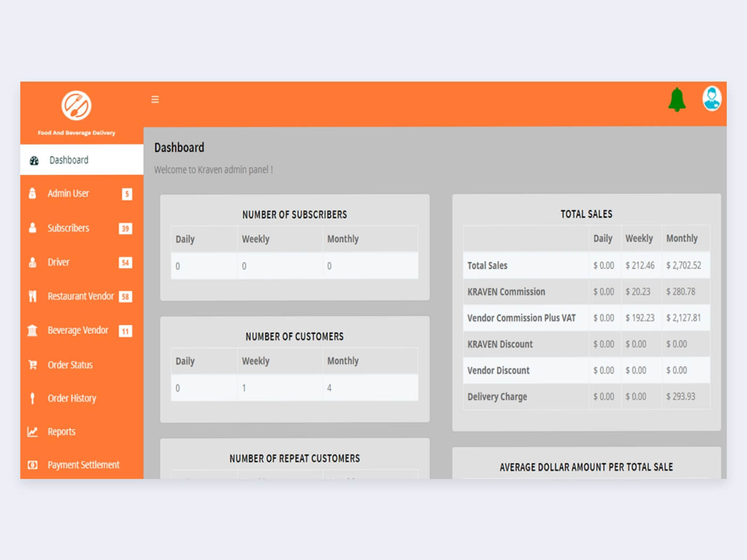Click the Order Status cart icon
747x560 pixels.
[x=33, y=365]
